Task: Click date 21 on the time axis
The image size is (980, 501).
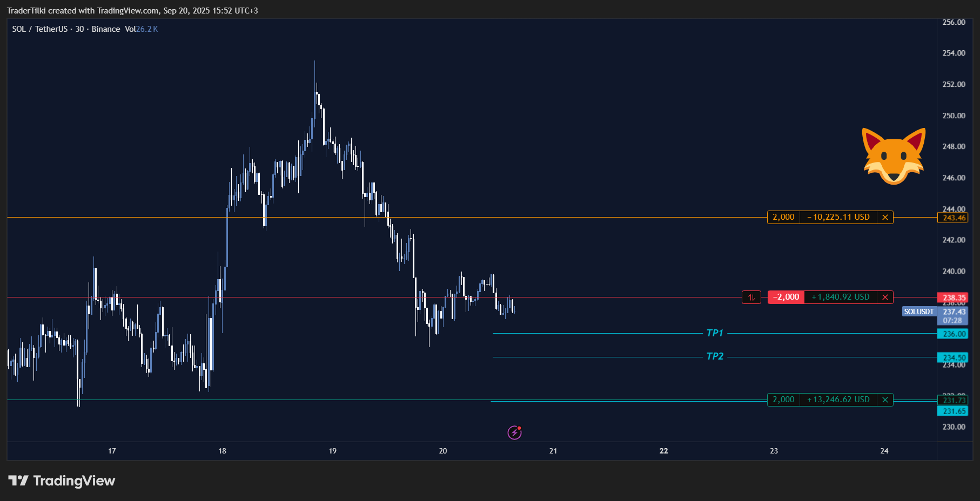Action: [x=553, y=451]
